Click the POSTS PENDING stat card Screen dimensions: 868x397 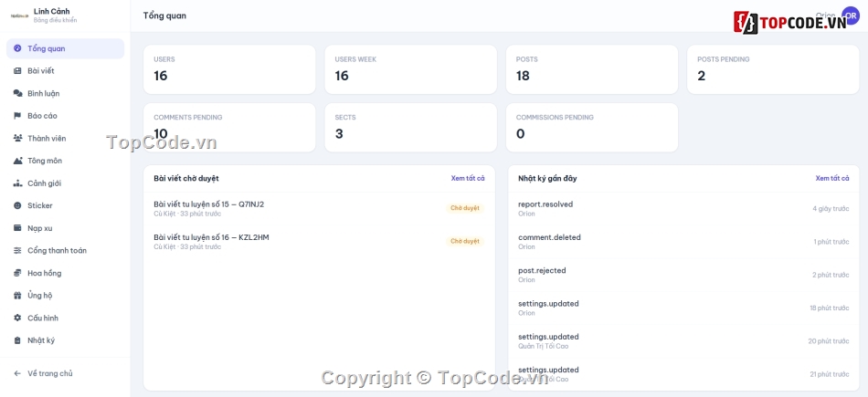tap(773, 69)
